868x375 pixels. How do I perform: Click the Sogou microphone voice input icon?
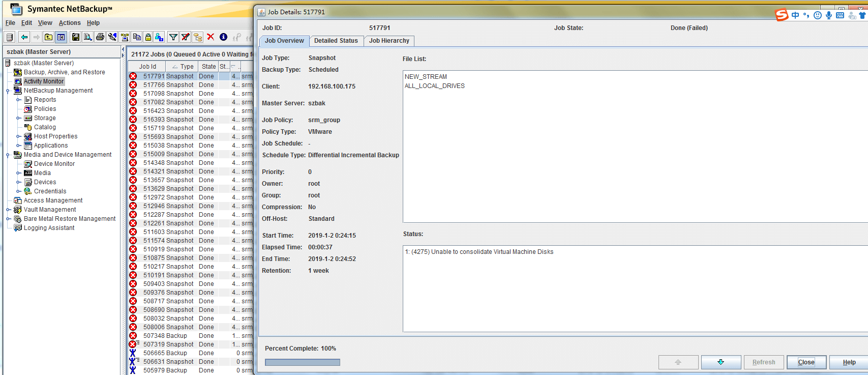tap(829, 15)
